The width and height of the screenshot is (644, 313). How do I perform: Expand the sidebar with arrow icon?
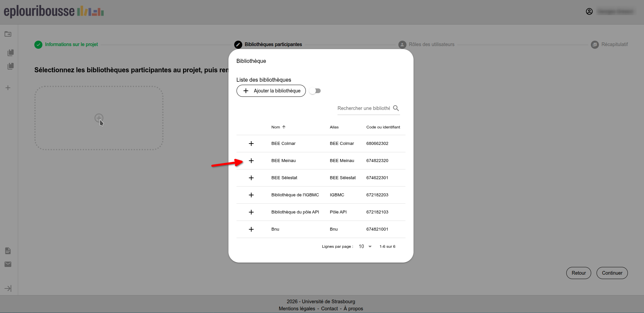coord(8,288)
